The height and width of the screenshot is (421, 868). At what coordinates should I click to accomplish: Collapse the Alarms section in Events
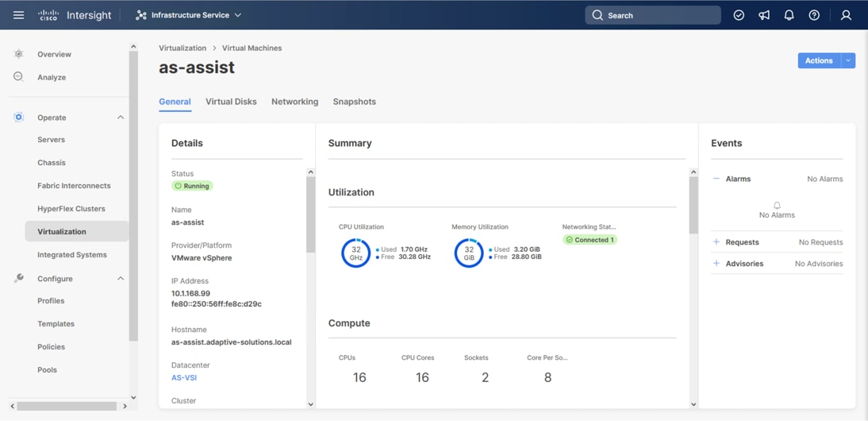tap(716, 179)
